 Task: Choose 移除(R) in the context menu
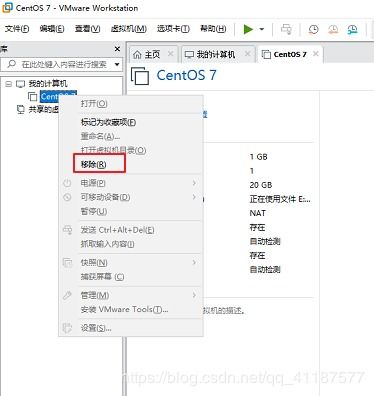pos(131,164)
